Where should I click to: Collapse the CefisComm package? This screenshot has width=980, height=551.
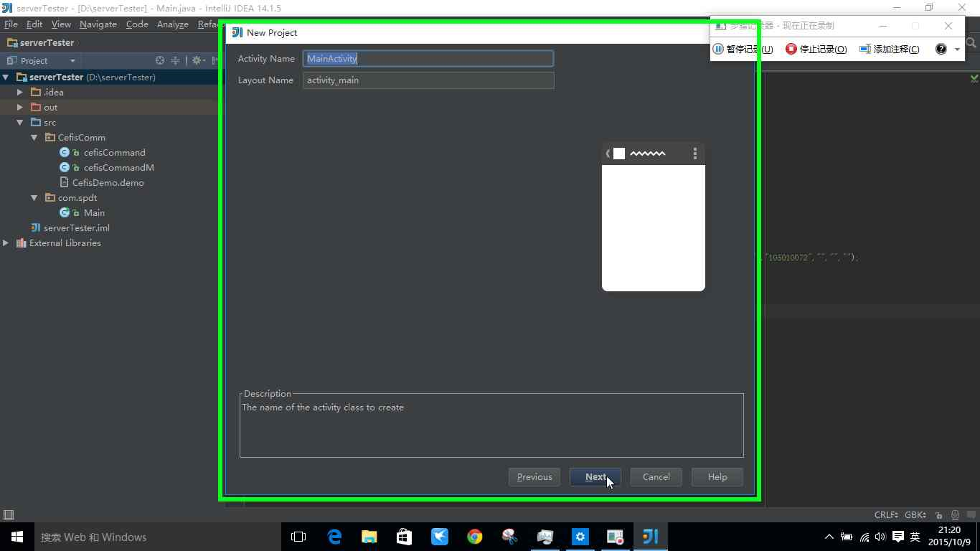(34, 137)
